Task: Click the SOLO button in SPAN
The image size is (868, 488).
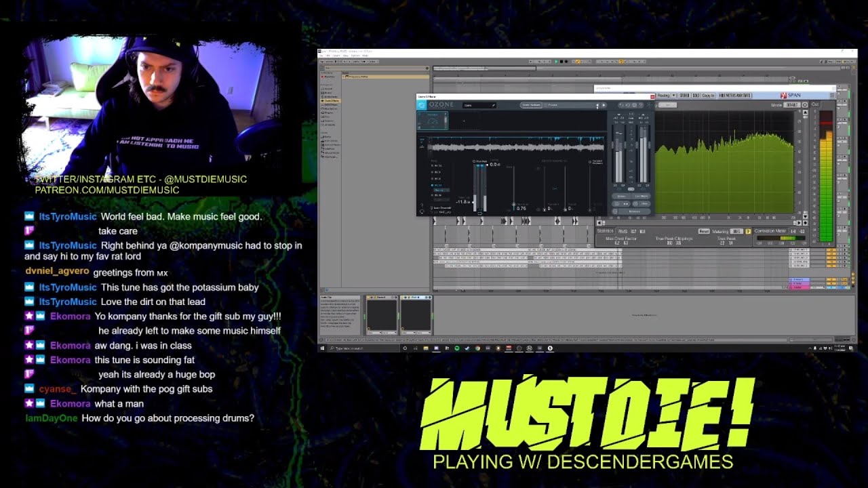Action: [696, 96]
